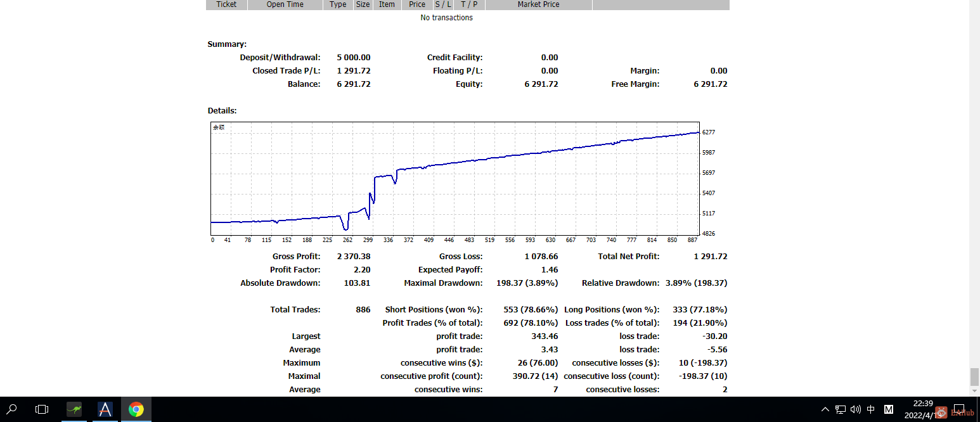Click the 'Summary:' heading
The width and height of the screenshot is (980, 422).
227,44
